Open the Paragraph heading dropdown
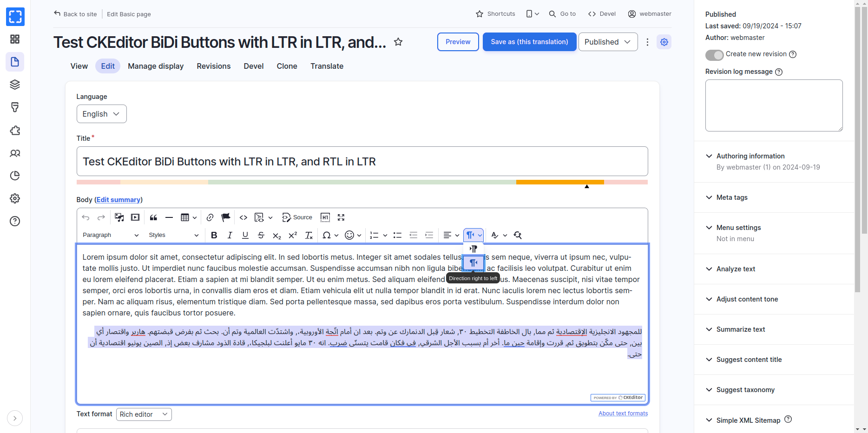The image size is (868, 433). (111, 235)
